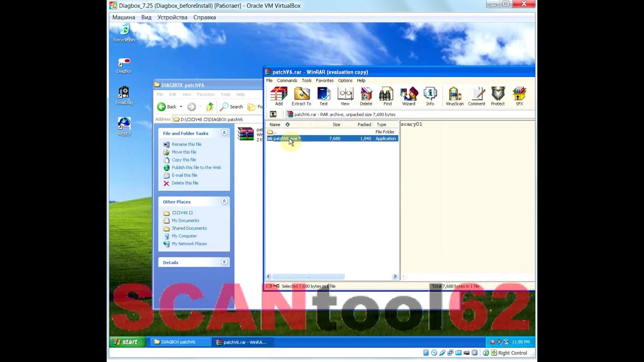Open the Back history dropdown arrow
This screenshot has width=644, height=362.
coord(181,107)
